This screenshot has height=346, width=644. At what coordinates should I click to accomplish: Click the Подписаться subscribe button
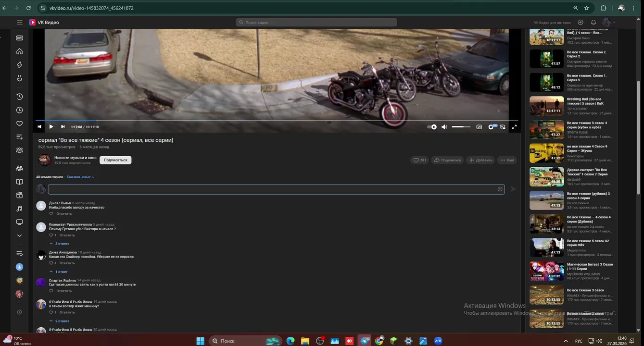115,160
